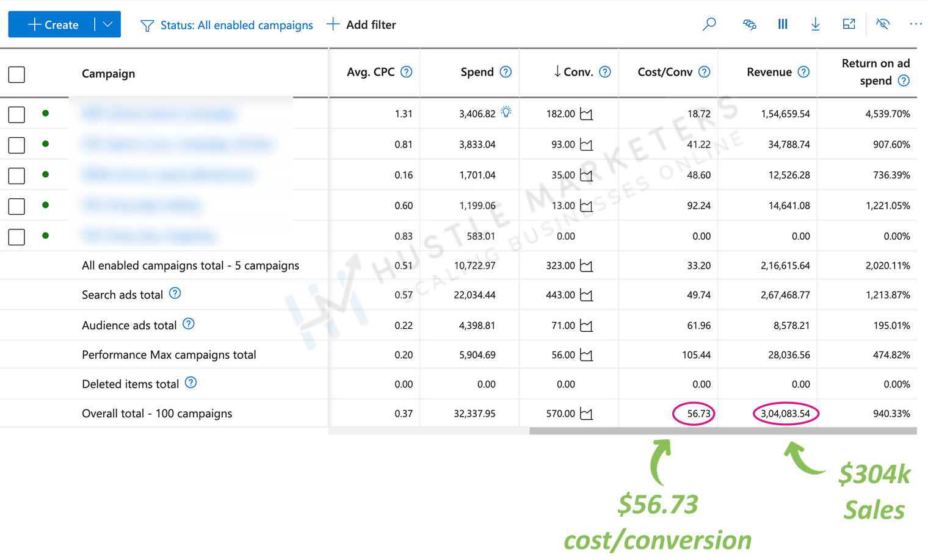Click help icon by Return on ad spend
Screen dimensions: 928x560
[x=904, y=81]
